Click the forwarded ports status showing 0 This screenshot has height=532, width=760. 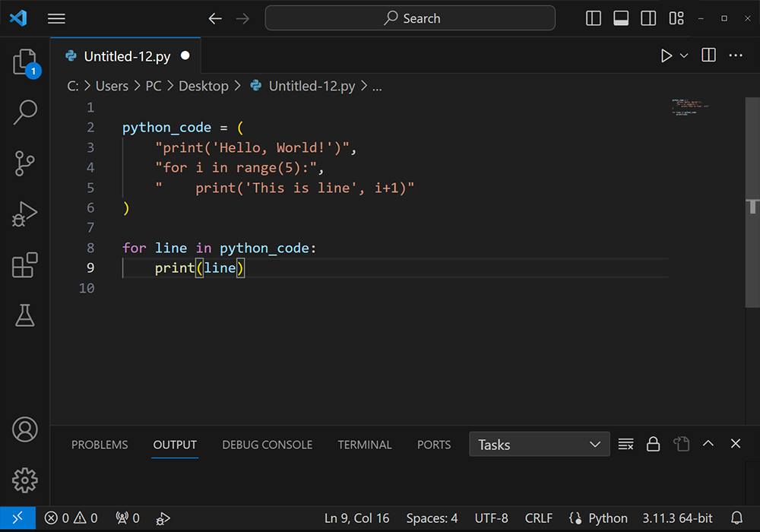(x=128, y=518)
